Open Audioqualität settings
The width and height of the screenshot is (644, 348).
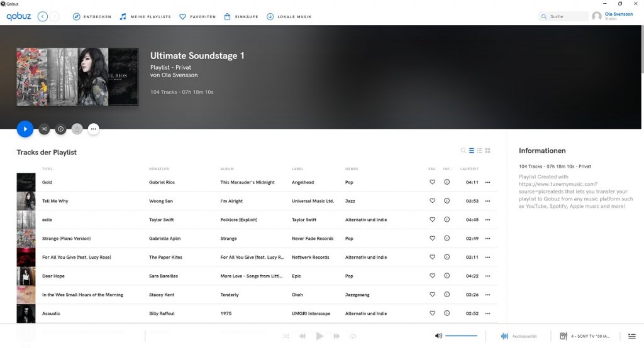pos(519,336)
